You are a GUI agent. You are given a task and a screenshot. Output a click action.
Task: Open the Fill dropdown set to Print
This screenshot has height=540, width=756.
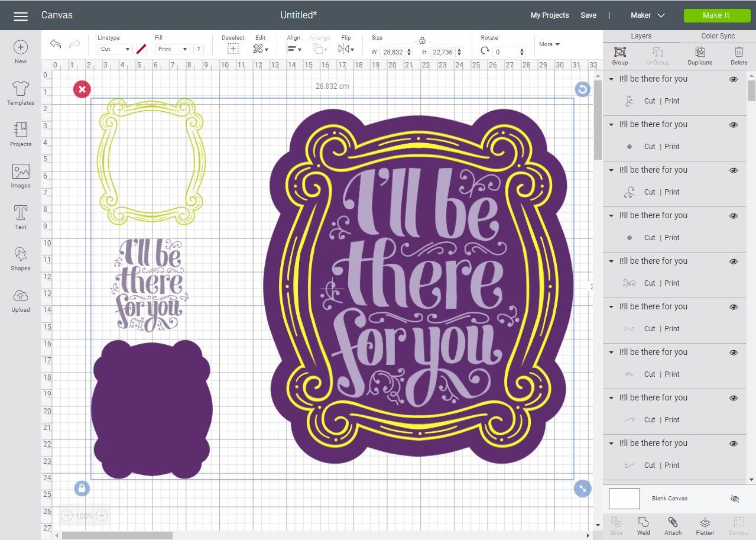[171, 49]
